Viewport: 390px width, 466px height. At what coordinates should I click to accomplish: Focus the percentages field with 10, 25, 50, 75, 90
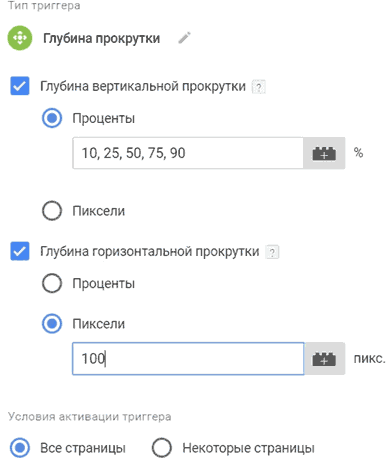[188, 153]
